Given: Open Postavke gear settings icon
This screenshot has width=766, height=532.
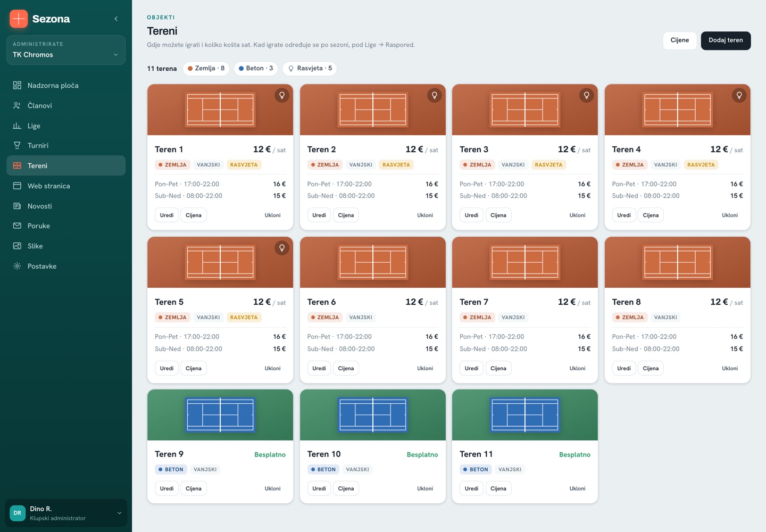Looking at the screenshot, I should (x=17, y=266).
